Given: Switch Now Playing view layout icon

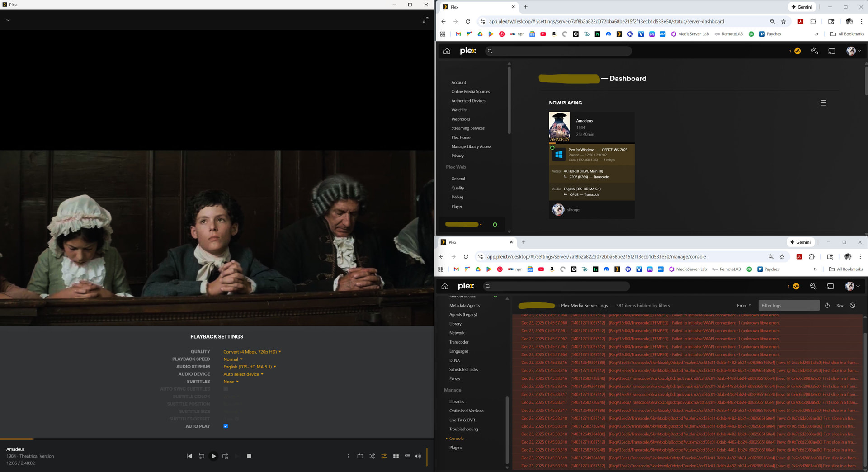Looking at the screenshot, I should (823, 103).
